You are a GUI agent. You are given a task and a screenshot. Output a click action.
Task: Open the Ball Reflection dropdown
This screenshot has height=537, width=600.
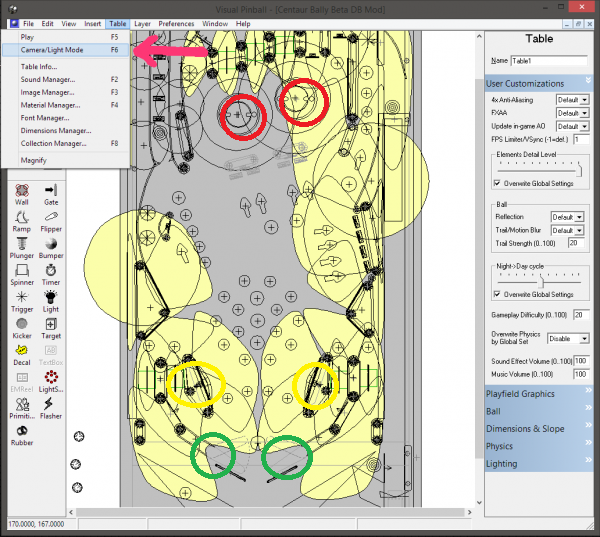point(567,217)
